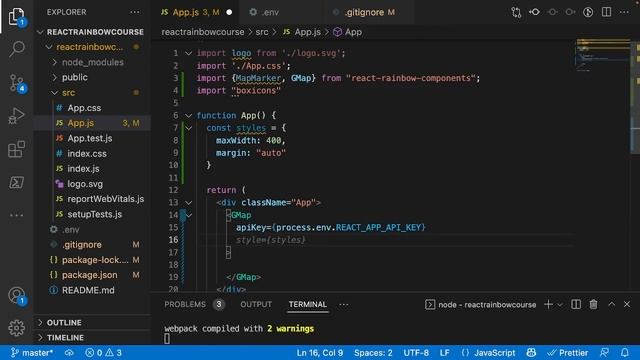Click Ln 16, Col 9 cursor position

click(320, 353)
